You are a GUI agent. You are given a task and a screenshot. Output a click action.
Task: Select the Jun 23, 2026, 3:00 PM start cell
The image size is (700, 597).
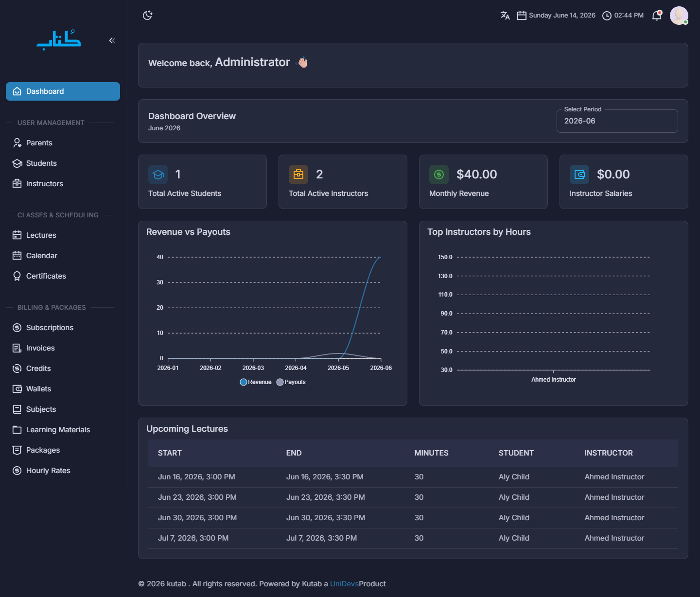(197, 497)
